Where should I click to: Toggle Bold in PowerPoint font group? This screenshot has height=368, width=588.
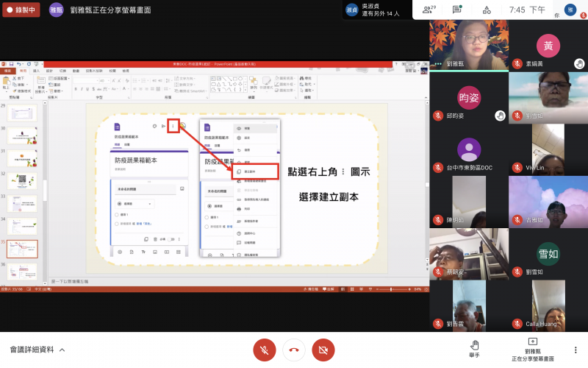pyautogui.click(x=76, y=89)
